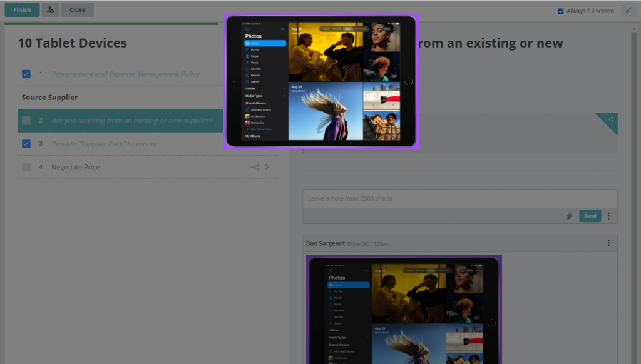
Task: Send the note with the Send button
Action: [x=590, y=216]
